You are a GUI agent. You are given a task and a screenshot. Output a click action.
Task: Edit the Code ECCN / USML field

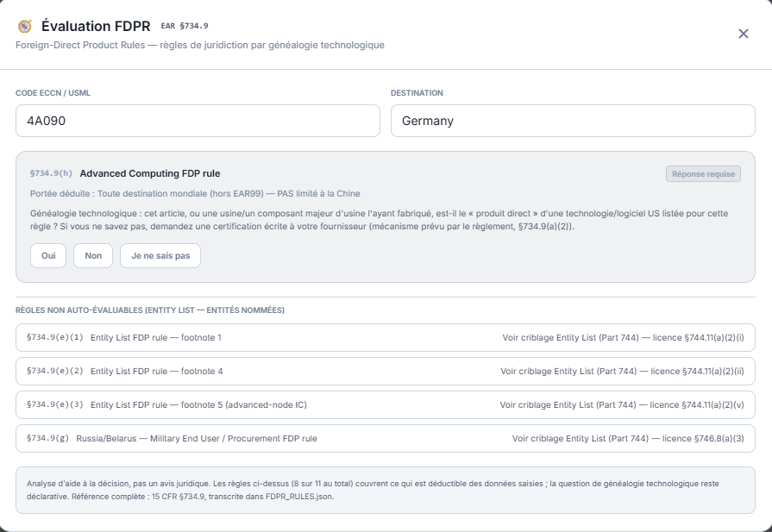point(198,121)
